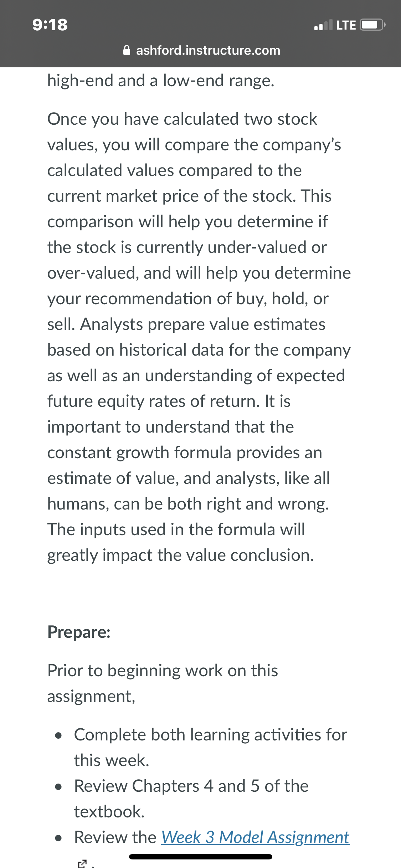Viewport: 401px width, 868px height.
Task: Open the Week 3 Model Assignment link
Action: click(x=255, y=837)
